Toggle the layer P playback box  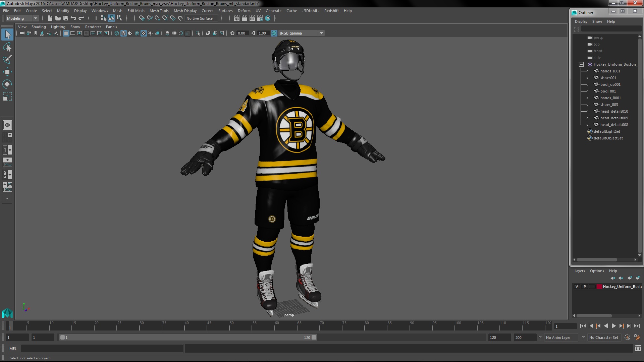(x=585, y=287)
